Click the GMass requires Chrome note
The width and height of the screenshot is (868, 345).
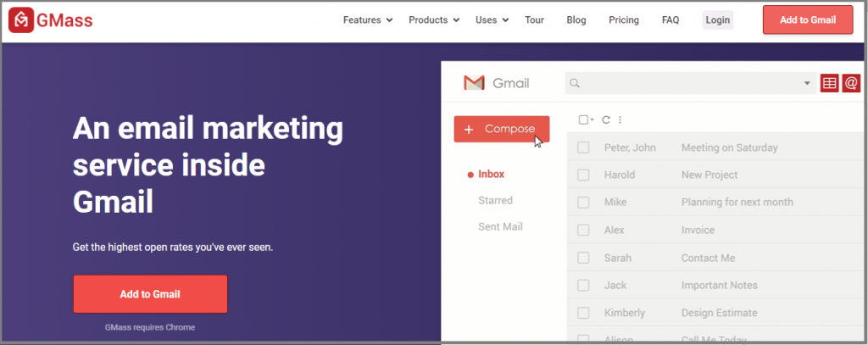[x=150, y=327]
